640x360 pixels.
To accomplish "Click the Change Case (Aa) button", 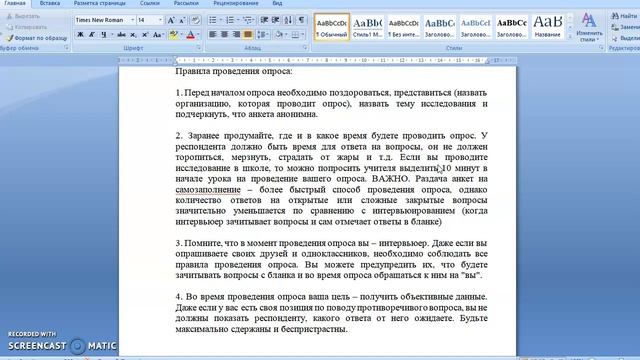I will point(158,35).
